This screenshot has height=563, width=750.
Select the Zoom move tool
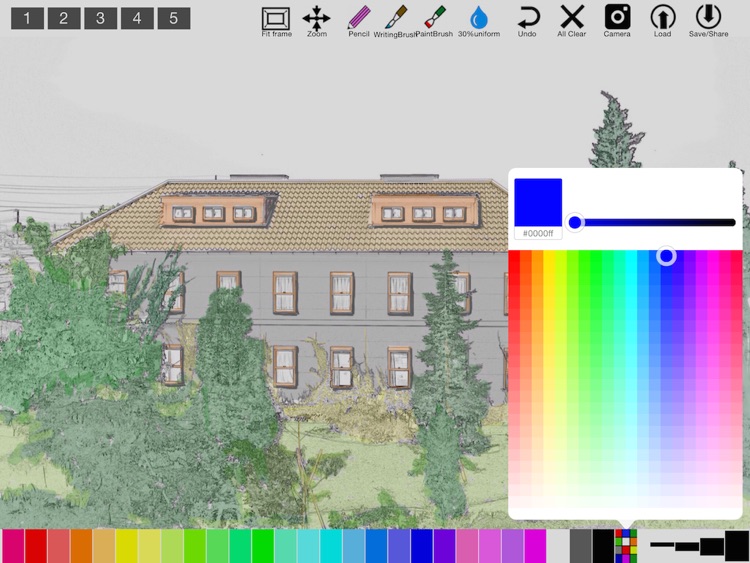(316, 19)
